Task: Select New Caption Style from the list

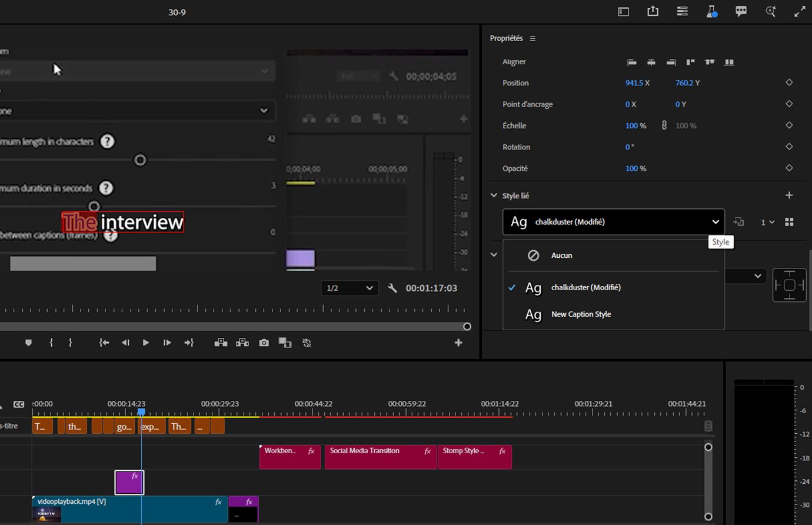Action: 581,314
